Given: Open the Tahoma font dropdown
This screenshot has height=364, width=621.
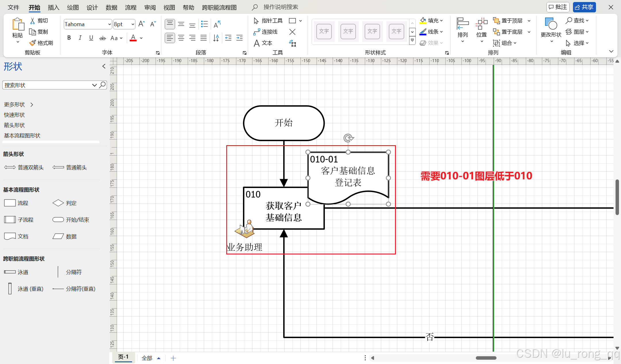Looking at the screenshot, I should [109, 24].
